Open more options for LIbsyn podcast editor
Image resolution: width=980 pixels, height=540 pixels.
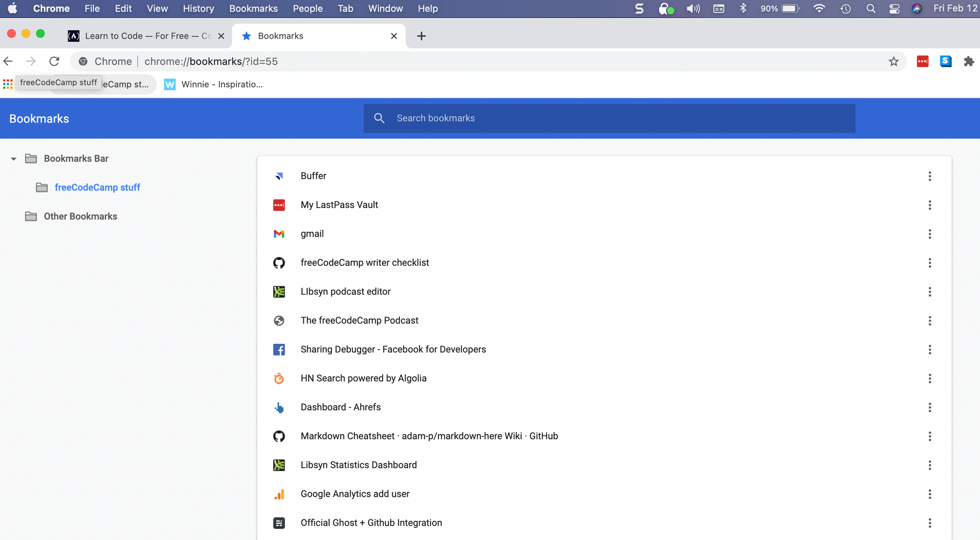point(930,292)
